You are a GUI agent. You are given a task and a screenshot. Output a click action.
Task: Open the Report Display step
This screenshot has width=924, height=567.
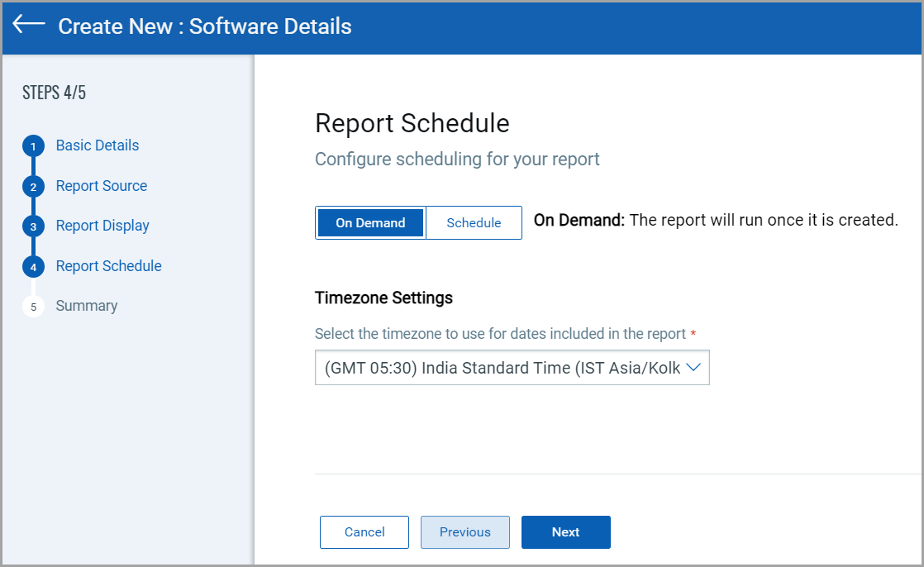coord(102,226)
